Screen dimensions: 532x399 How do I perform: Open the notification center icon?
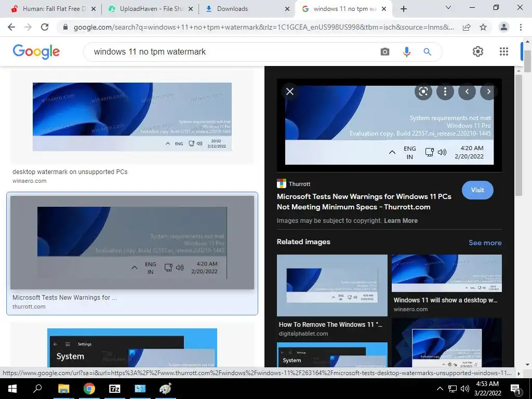[515, 389]
